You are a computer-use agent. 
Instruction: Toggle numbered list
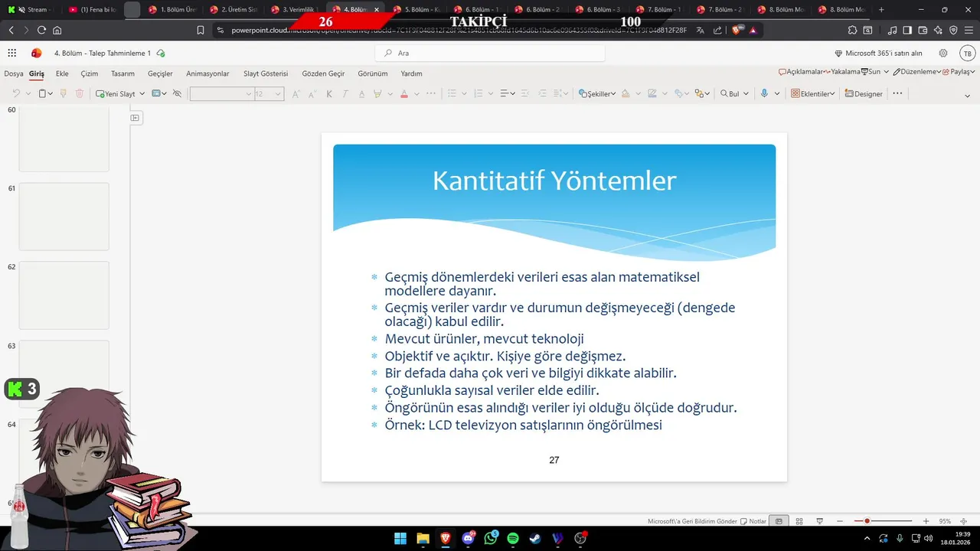click(478, 93)
